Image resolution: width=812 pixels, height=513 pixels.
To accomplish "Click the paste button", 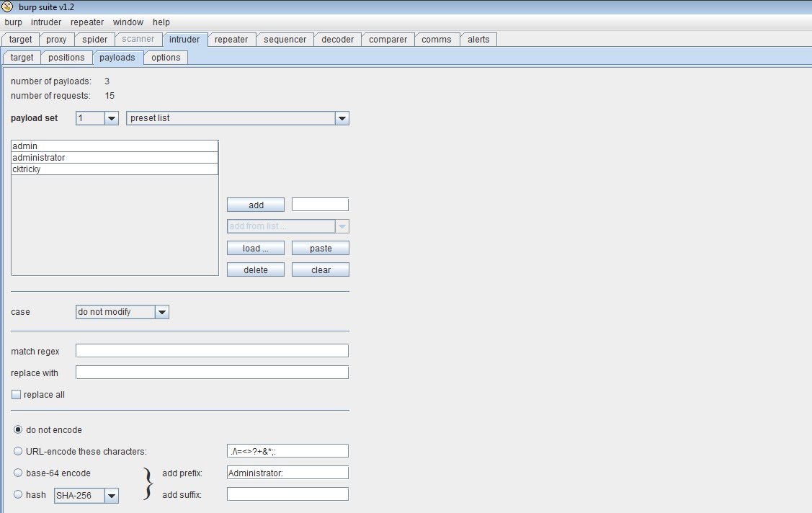I will (x=321, y=249).
